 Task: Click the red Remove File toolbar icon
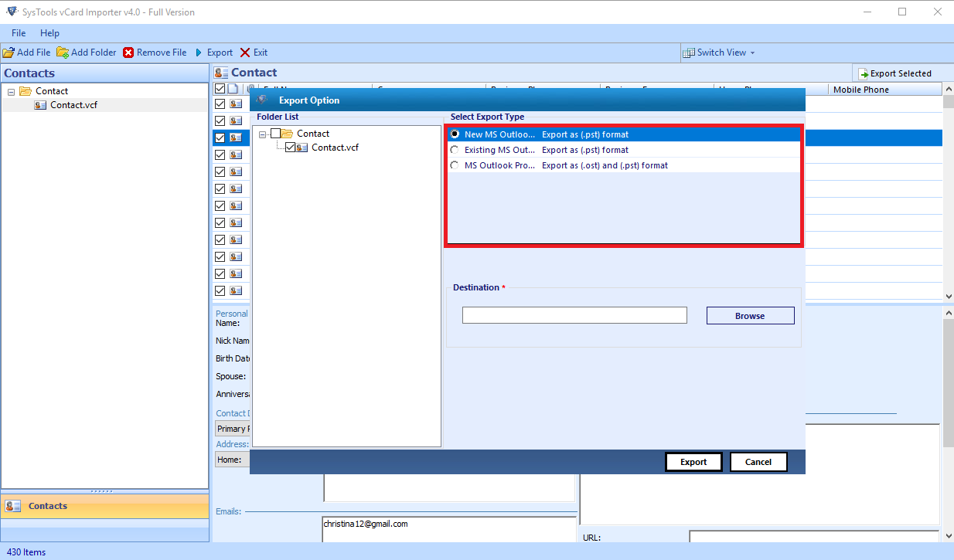coord(128,53)
